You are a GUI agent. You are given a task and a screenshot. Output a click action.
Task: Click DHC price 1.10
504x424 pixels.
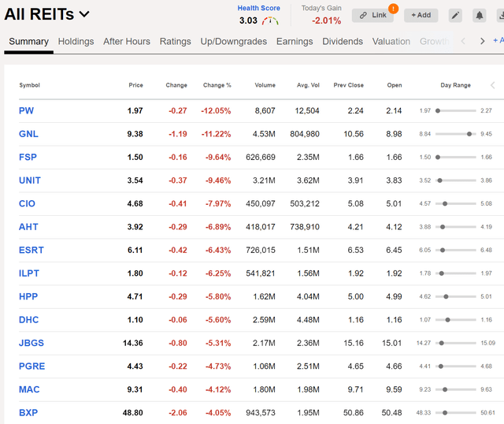click(135, 320)
